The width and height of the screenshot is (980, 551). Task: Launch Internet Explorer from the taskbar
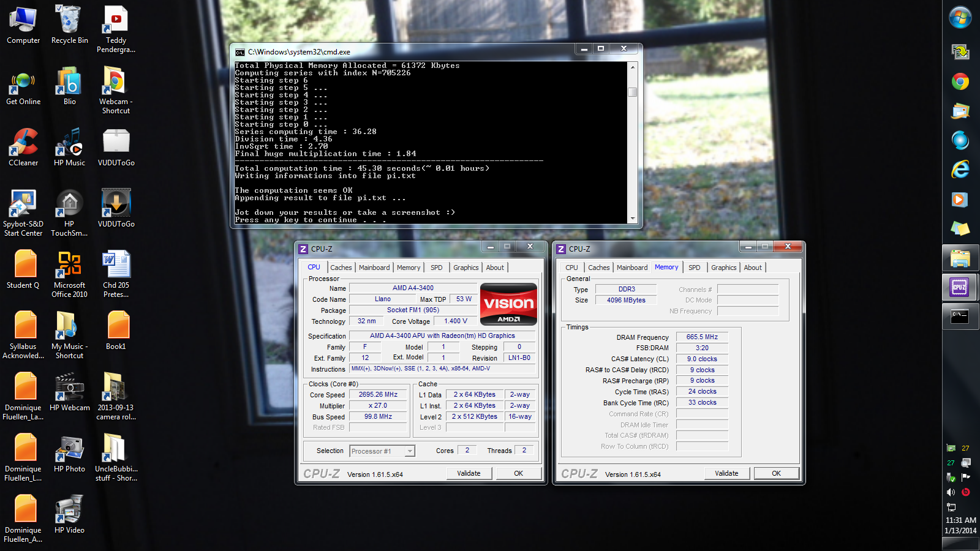960,170
